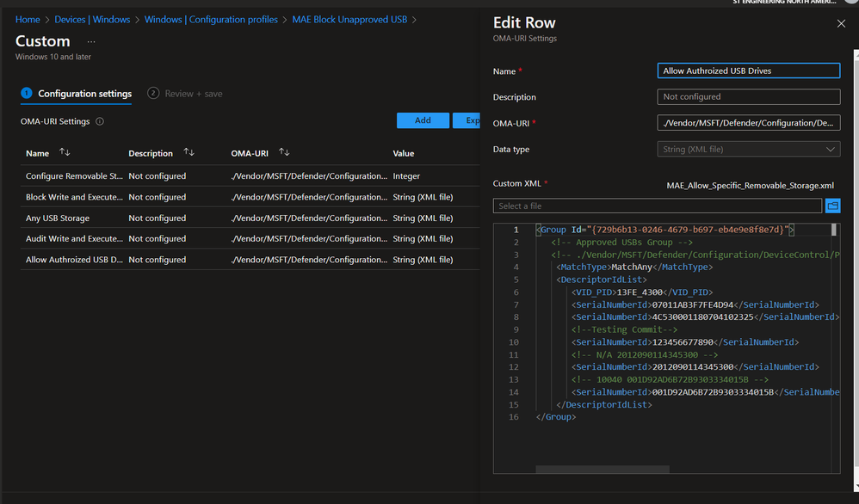859x504 pixels.
Task: Click the MAE_Allow_Specific_Removable_Storage.xml file name
Action: [x=750, y=186]
